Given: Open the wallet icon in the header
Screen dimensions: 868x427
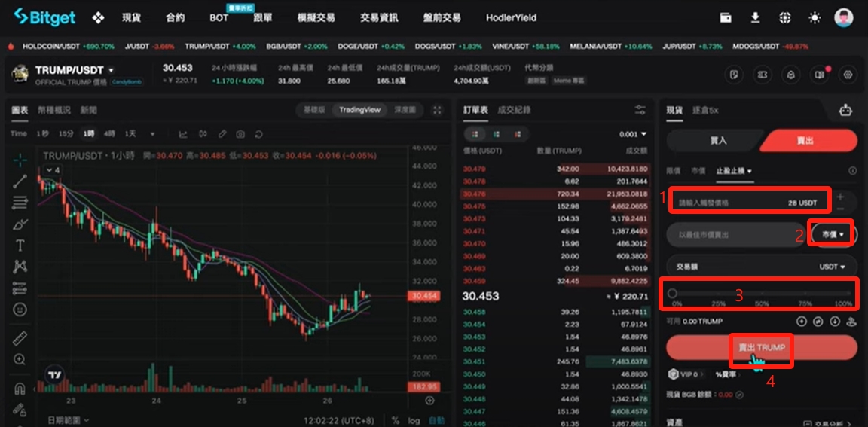Looking at the screenshot, I should coord(726,18).
